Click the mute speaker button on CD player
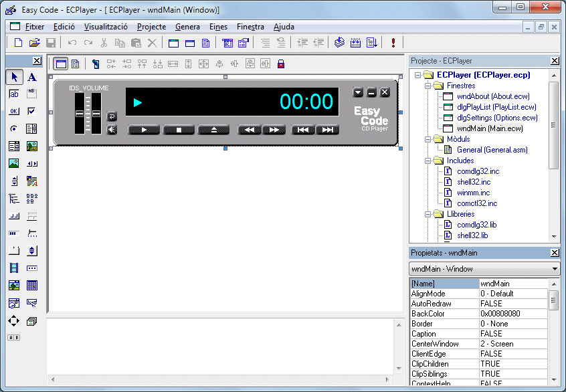This screenshot has width=566, height=392. pos(112,130)
